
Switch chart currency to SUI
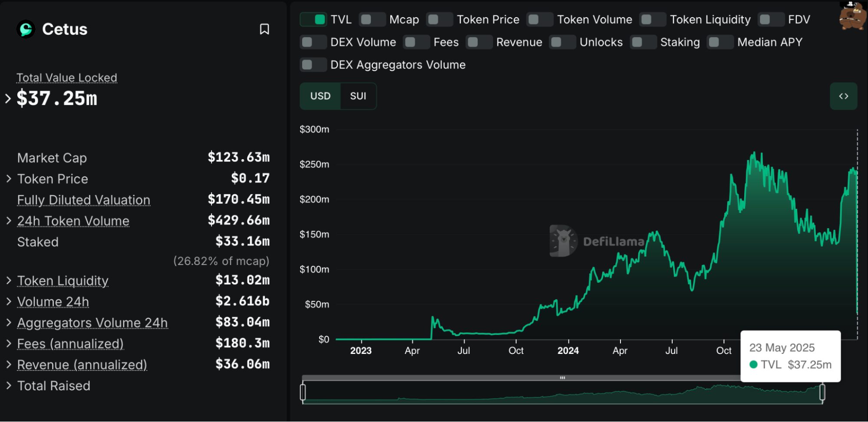(358, 96)
